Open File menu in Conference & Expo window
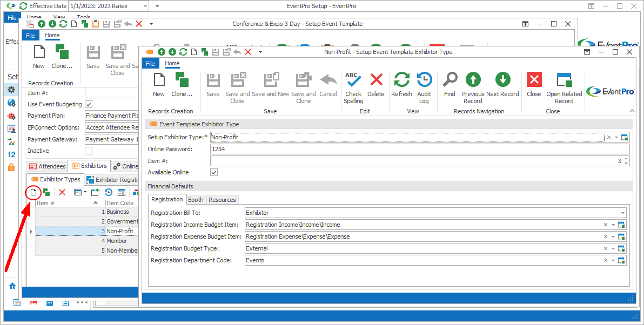The width and height of the screenshot is (644, 325). [x=30, y=35]
